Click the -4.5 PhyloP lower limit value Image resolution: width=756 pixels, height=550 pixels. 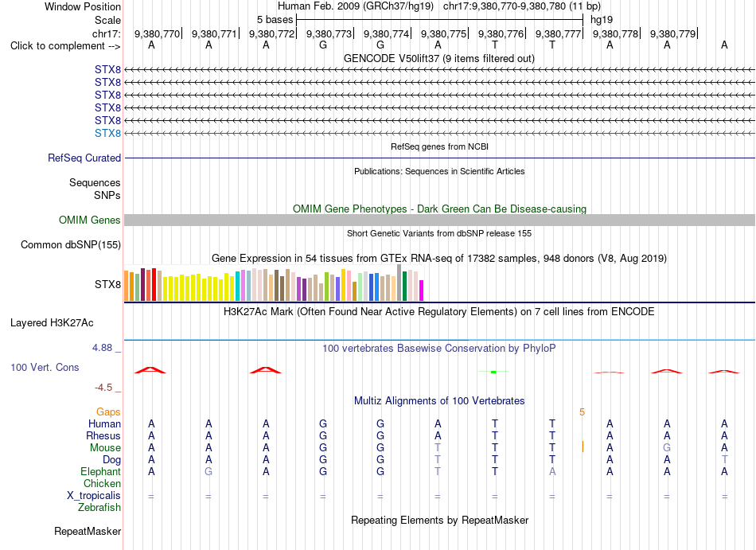coord(103,388)
